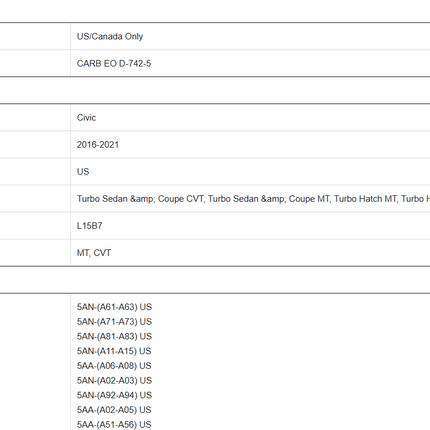The height and width of the screenshot is (430, 430).
Task: Select 5AN-(A61-A63) US entry
Action: point(114,307)
